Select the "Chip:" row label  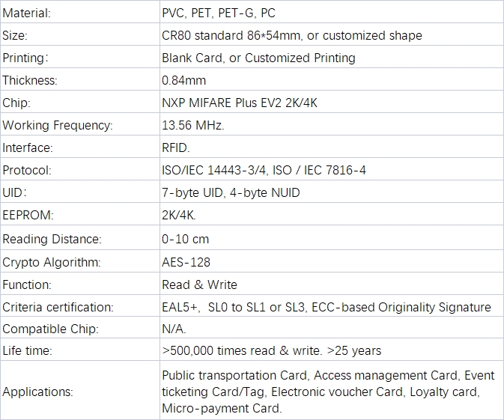(16, 103)
